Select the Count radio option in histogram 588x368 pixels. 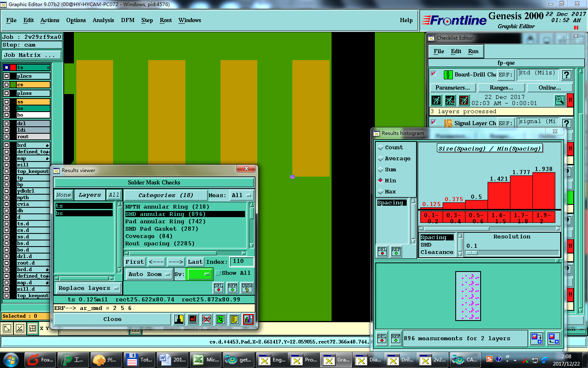pyautogui.click(x=390, y=148)
